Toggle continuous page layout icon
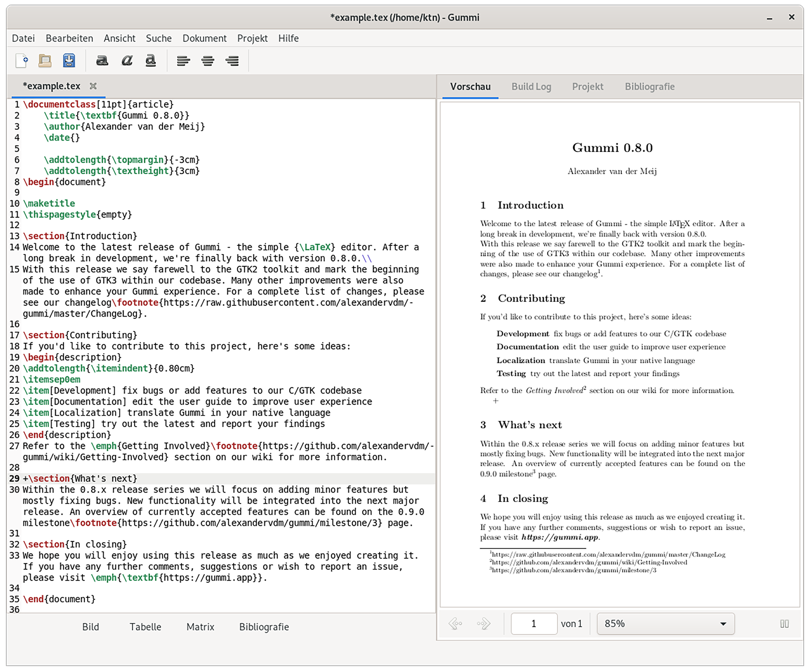This screenshot has height=672, width=810. tap(784, 624)
